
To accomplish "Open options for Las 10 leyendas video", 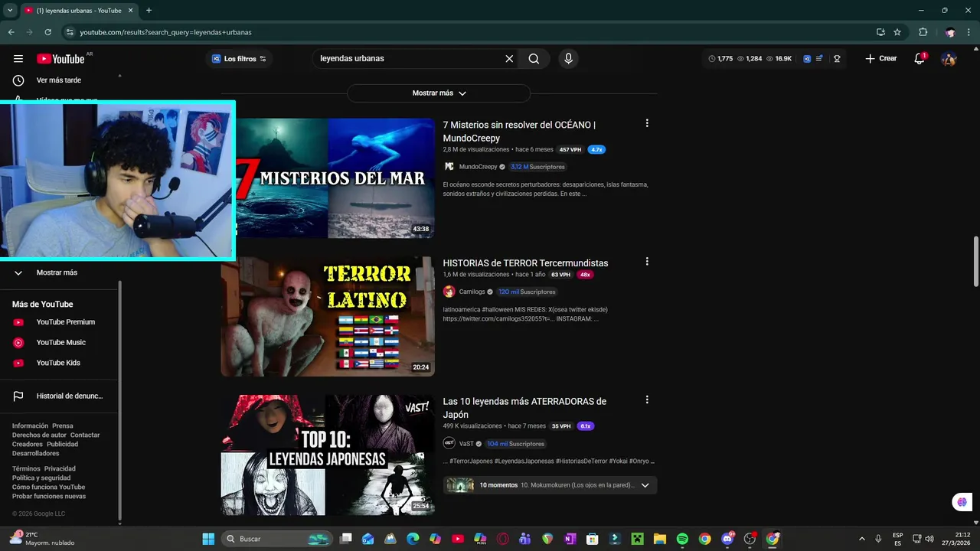I will 647,399.
